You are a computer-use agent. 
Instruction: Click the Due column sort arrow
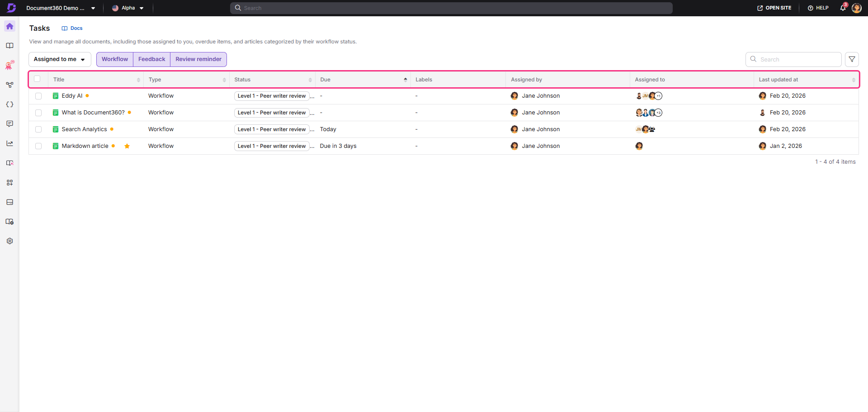[405, 79]
